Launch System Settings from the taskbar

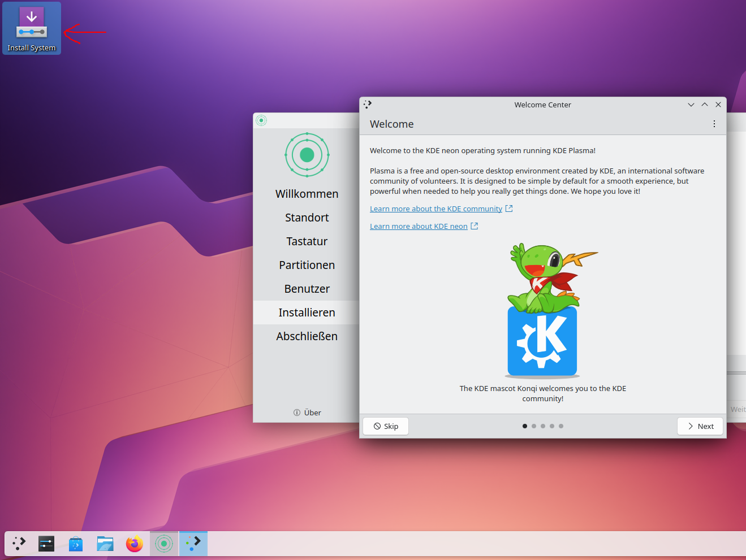point(46,544)
